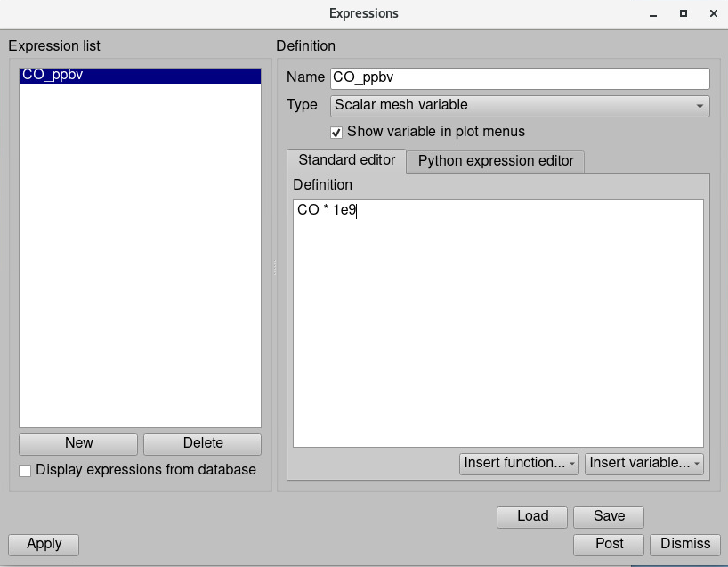Open the Type dropdown for Scalar mesh variable
This screenshot has height=567, width=728.
coord(520,105)
